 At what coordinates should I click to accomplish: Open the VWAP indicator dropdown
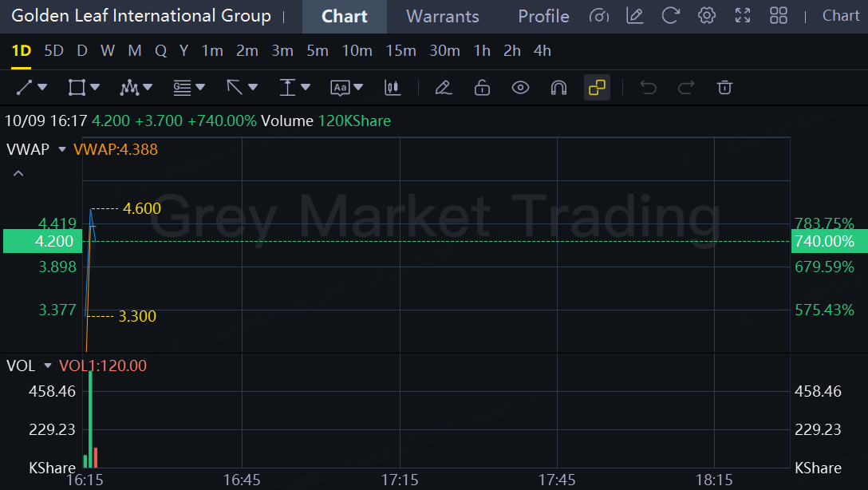(x=62, y=149)
